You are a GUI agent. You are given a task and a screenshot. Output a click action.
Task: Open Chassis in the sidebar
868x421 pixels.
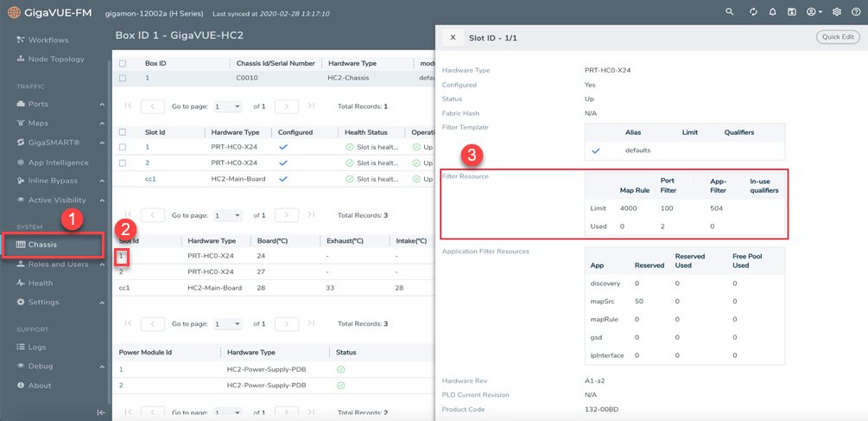[x=42, y=245]
